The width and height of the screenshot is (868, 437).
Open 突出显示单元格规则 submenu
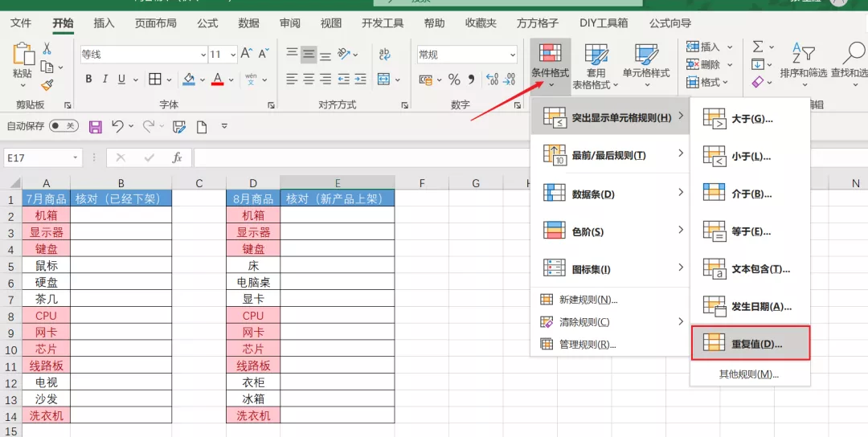pyautogui.click(x=610, y=116)
